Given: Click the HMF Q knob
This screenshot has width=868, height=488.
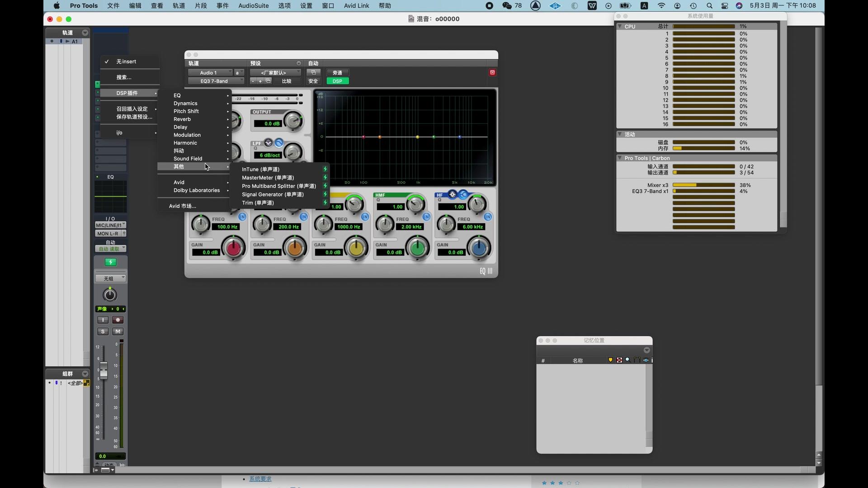Looking at the screenshot, I should 415,204.
